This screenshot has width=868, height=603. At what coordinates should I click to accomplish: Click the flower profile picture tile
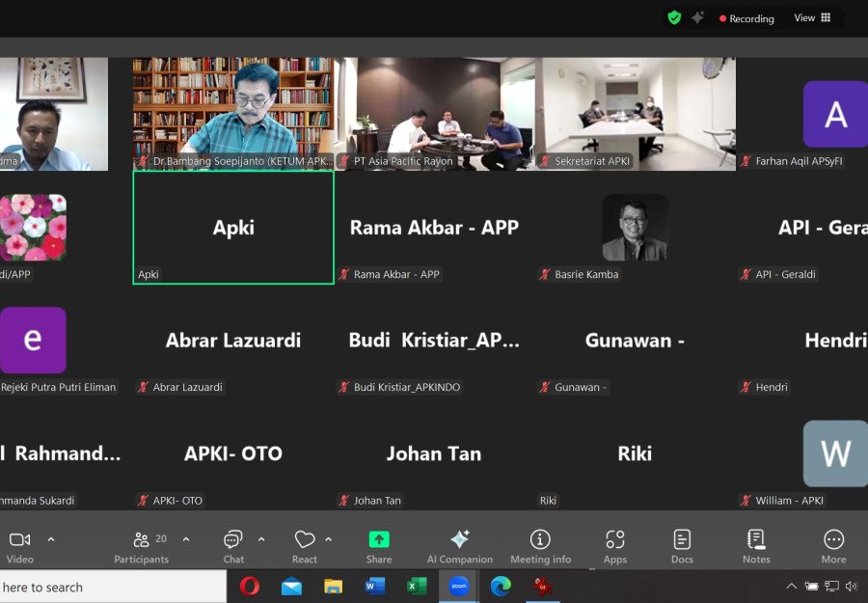tap(33, 227)
